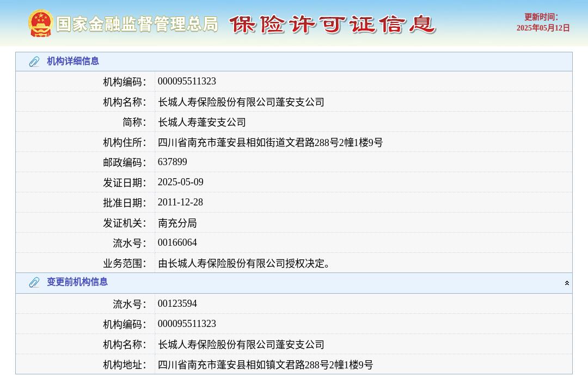
Task: Click the 保险许可证信息 banner title
Action: (x=332, y=25)
